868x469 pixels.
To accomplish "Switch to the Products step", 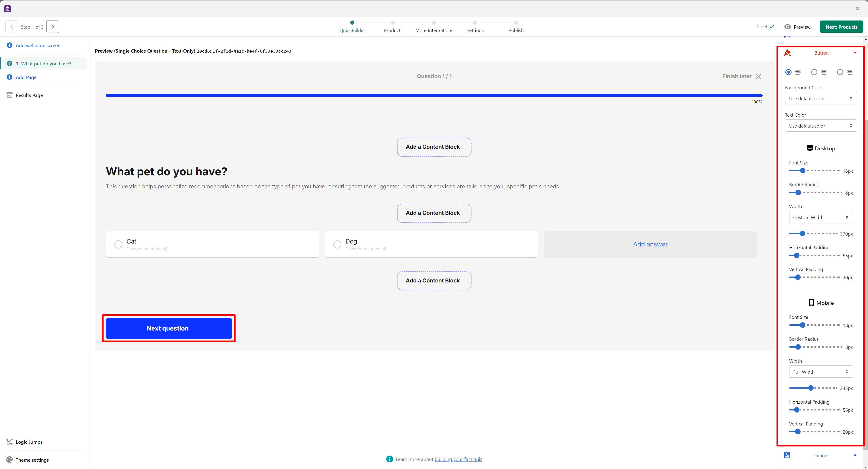I will [393, 27].
